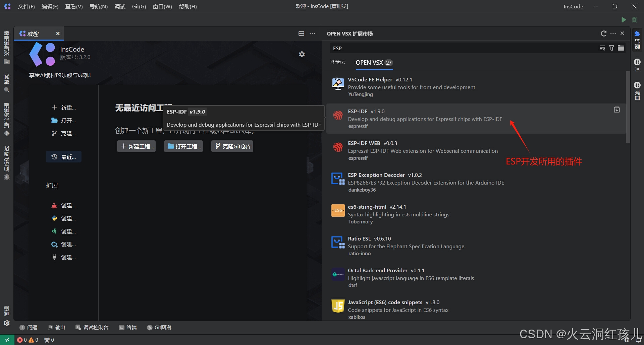This screenshot has width=644, height=345.
Task: Click the 克隆Git仓库 button
Action: click(x=232, y=146)
